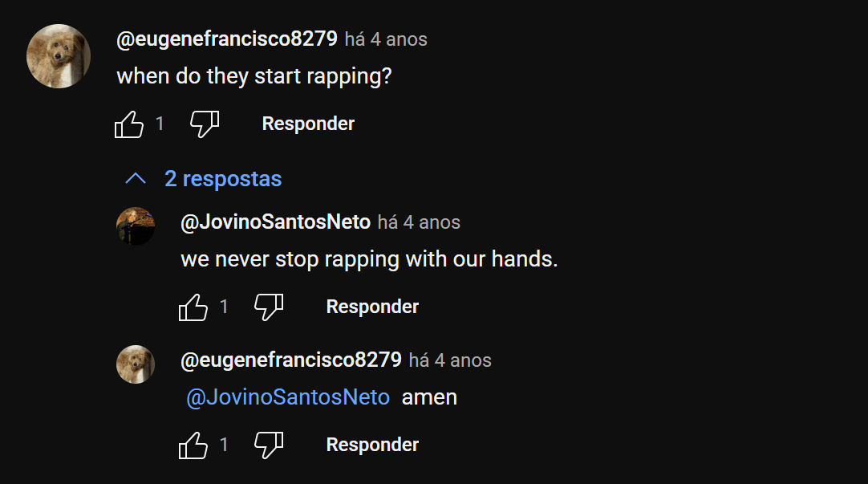Click the blue @JovinoSantosNeto mention link

(288, 397)
